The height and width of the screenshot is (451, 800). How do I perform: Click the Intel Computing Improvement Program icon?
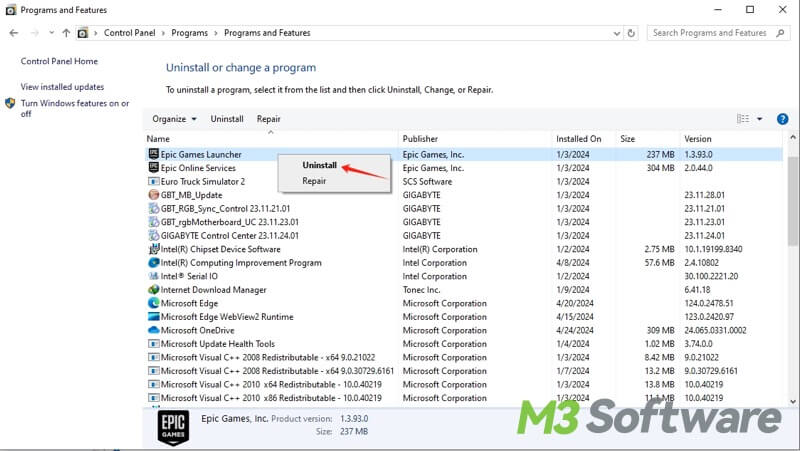click(x=154, y=262)
